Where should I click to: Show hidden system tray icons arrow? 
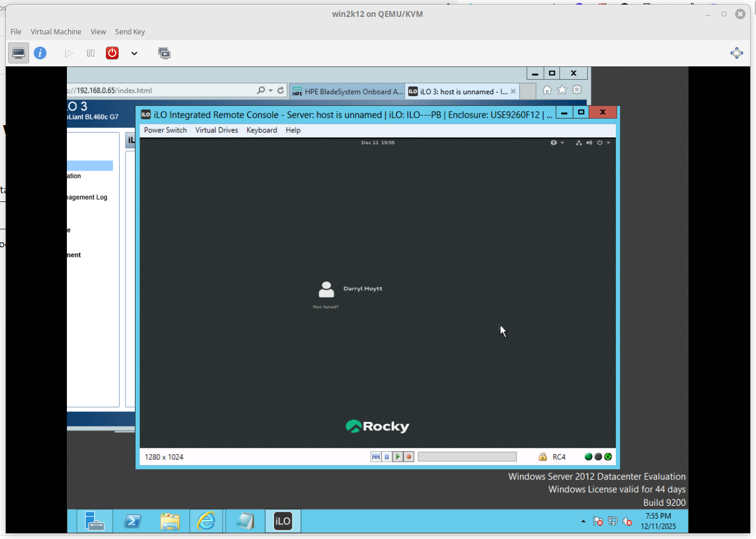click(x=583, y=522)
